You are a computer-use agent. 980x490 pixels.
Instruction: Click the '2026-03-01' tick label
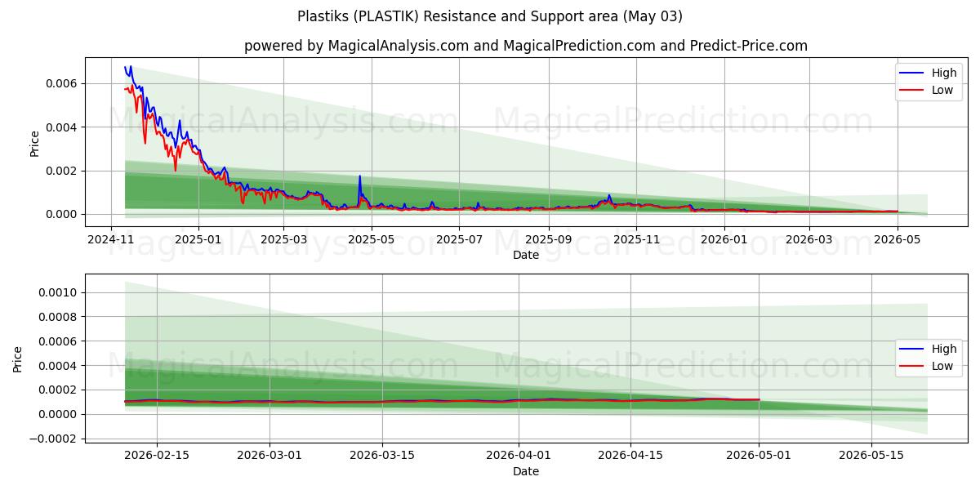pos(269,456)
